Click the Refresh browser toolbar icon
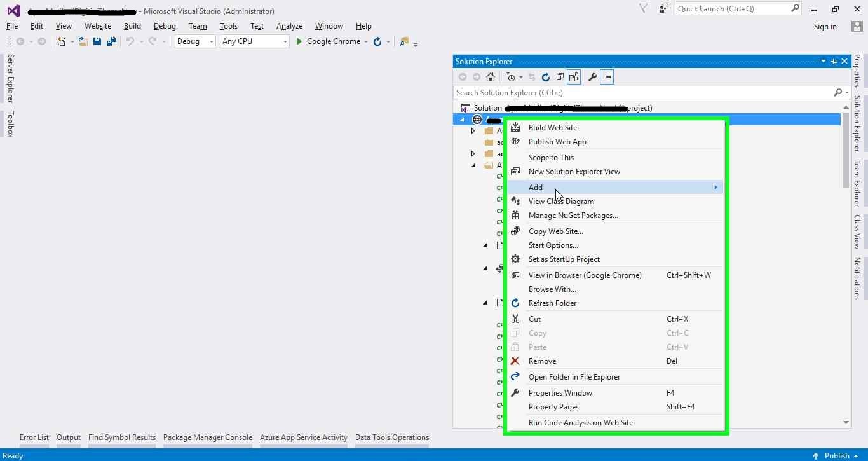 pyautogui.click(x=377, y=41)
